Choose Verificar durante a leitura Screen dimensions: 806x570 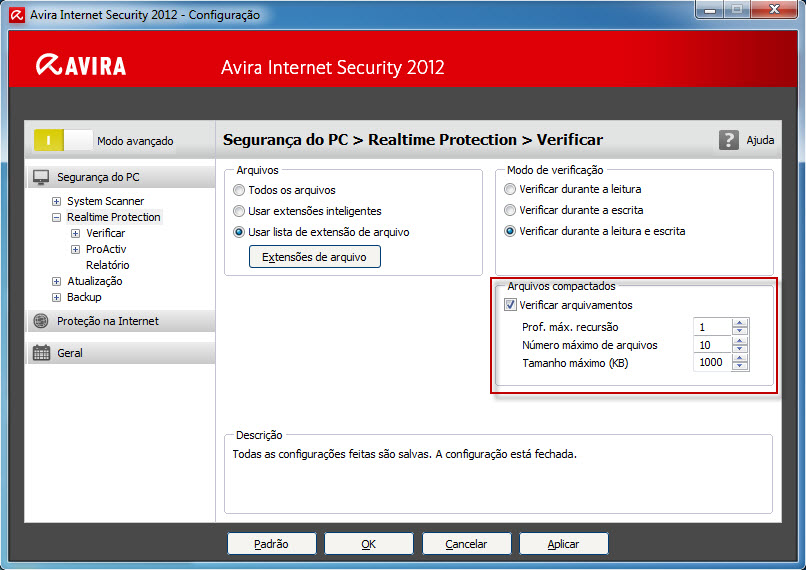coord(510,189)
